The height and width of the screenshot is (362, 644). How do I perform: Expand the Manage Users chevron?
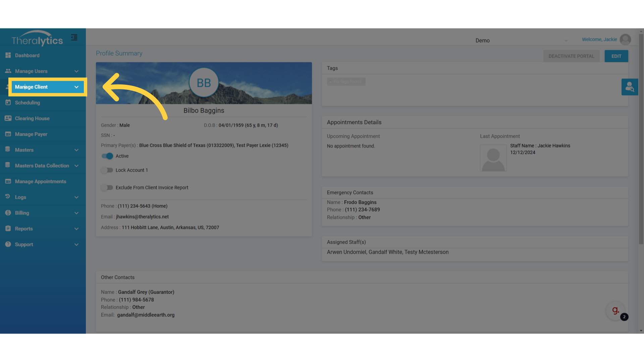(x=76, y=71)
